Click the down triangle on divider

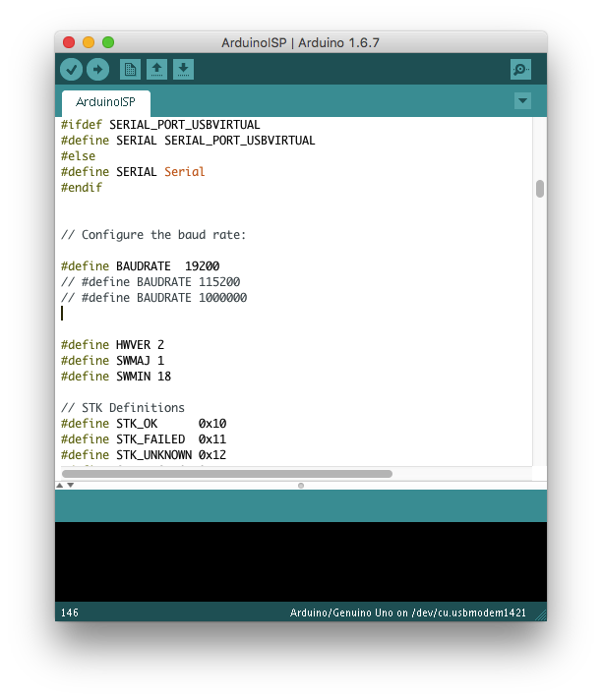71,486
